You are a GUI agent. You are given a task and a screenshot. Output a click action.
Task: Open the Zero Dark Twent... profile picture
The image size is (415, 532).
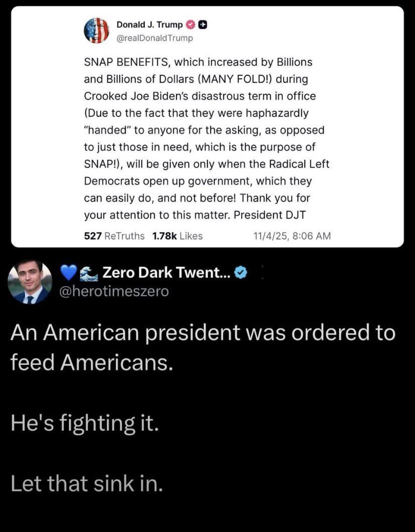(30, 282)
